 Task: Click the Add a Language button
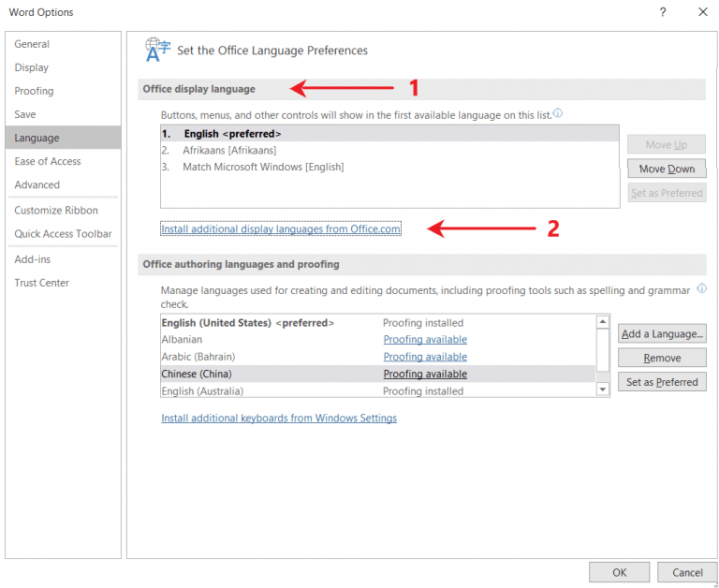(x=662, y=334)
